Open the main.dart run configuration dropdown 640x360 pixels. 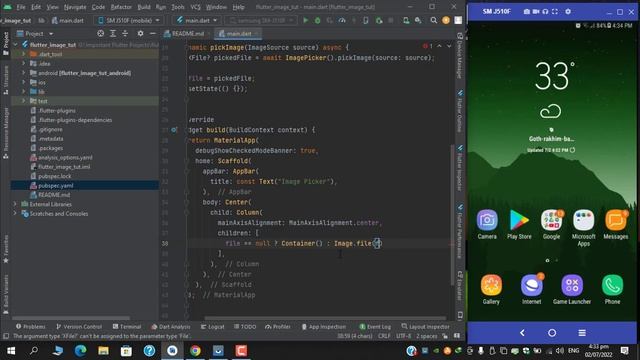(197, 20)
